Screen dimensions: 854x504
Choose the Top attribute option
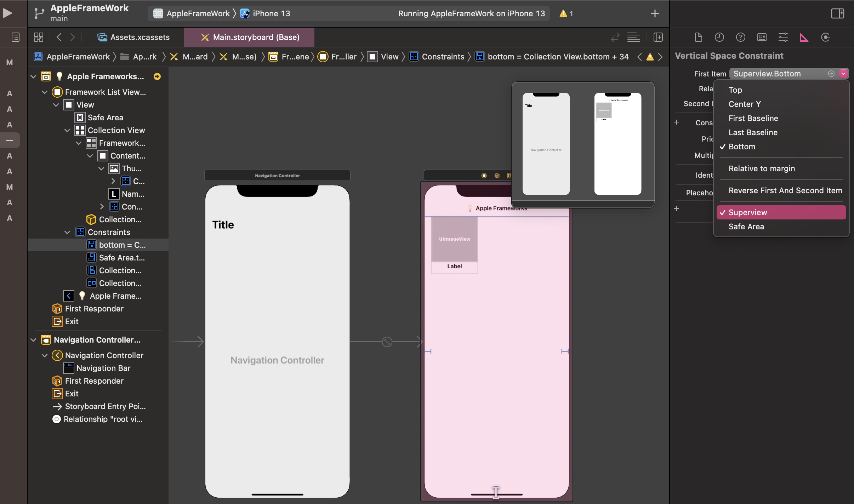click(735, 90)
